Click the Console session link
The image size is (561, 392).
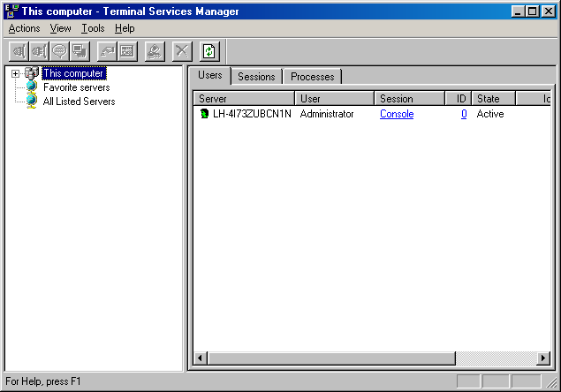pos(397,114)
